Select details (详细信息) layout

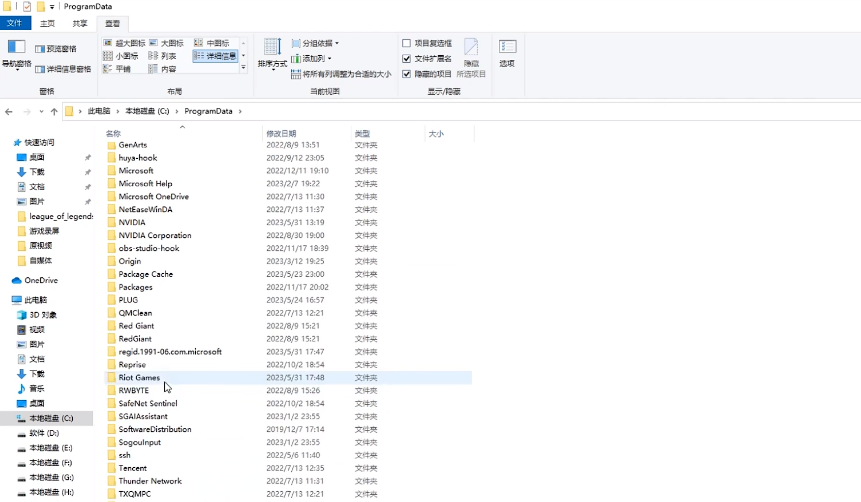(215, 56)
